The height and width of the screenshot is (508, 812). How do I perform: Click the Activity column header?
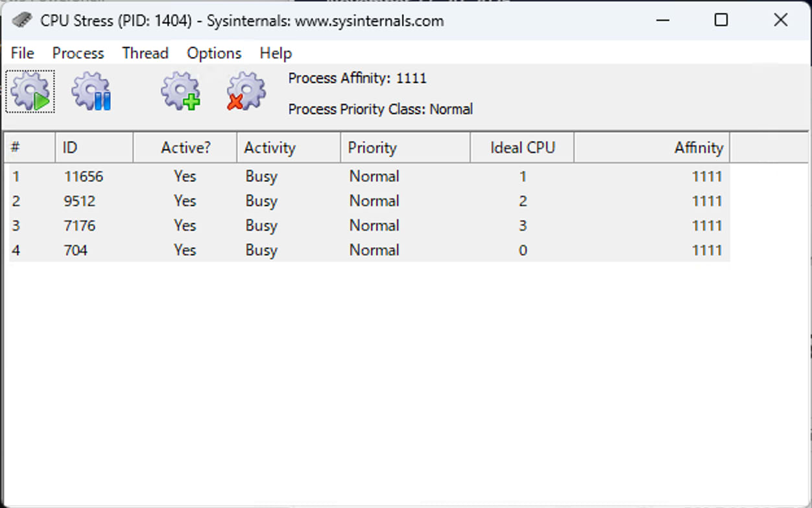click(x=289, y=148)
